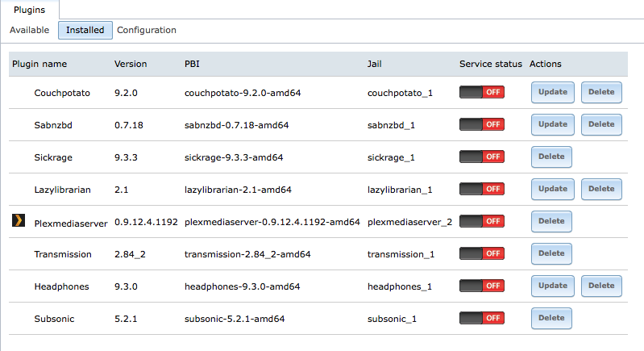This screenshot has width=644, height=351.
Task: Delete the Sickrage plugin
Action: (x=551, y=157)
